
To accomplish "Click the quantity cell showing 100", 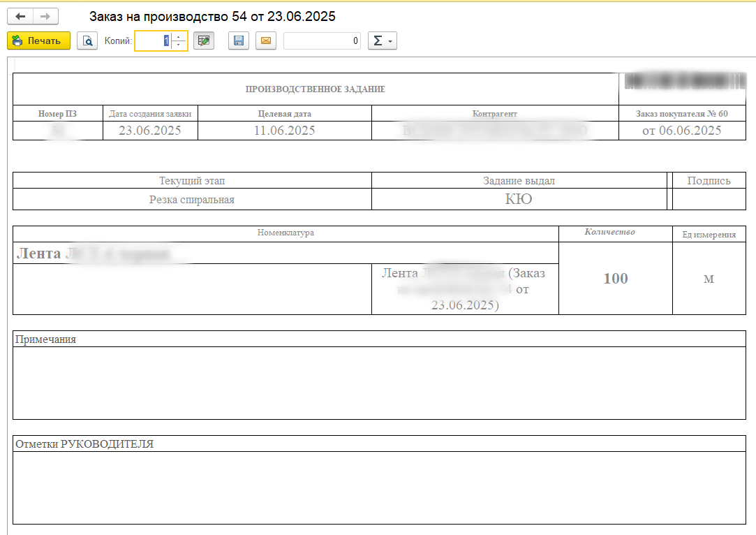I will [x=615, y=279].
